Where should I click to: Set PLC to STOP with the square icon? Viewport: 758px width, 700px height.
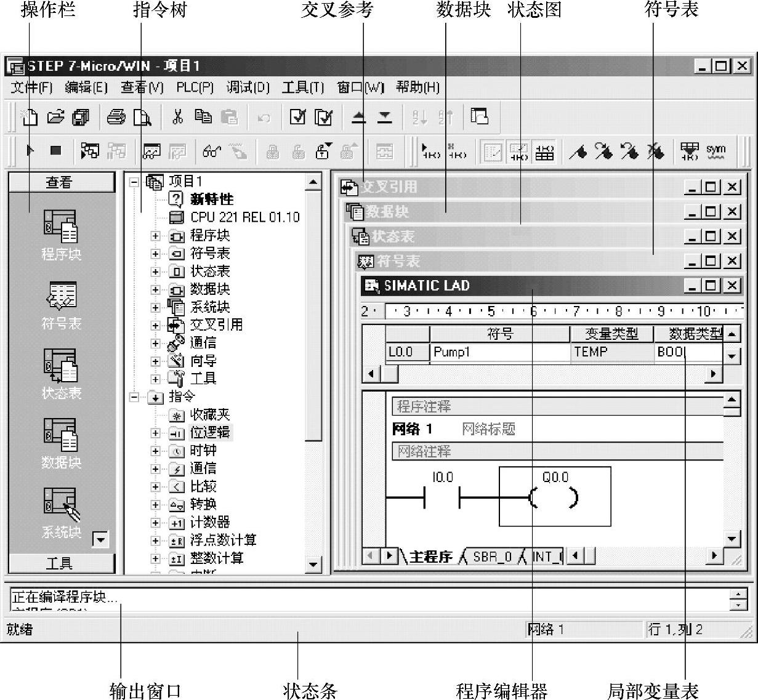[x=55, y=151]
